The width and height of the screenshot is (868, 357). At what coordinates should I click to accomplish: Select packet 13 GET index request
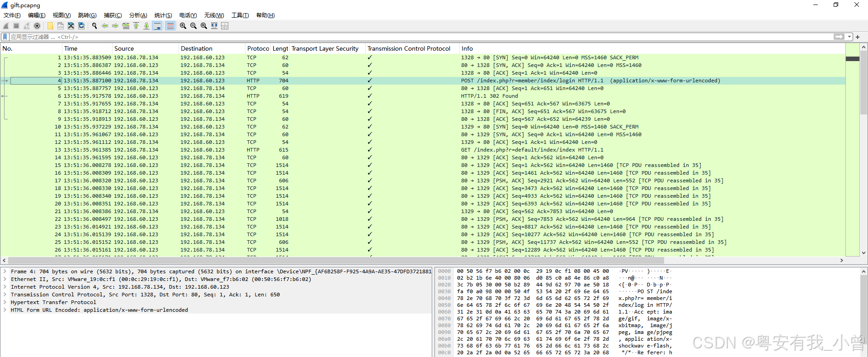pos(423,150)
